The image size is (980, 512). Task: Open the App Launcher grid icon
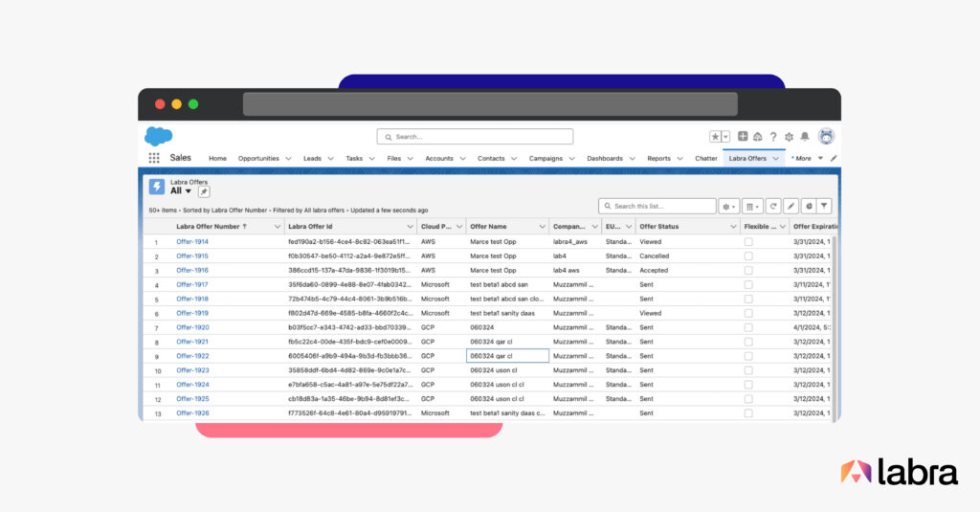pos(154,158)
